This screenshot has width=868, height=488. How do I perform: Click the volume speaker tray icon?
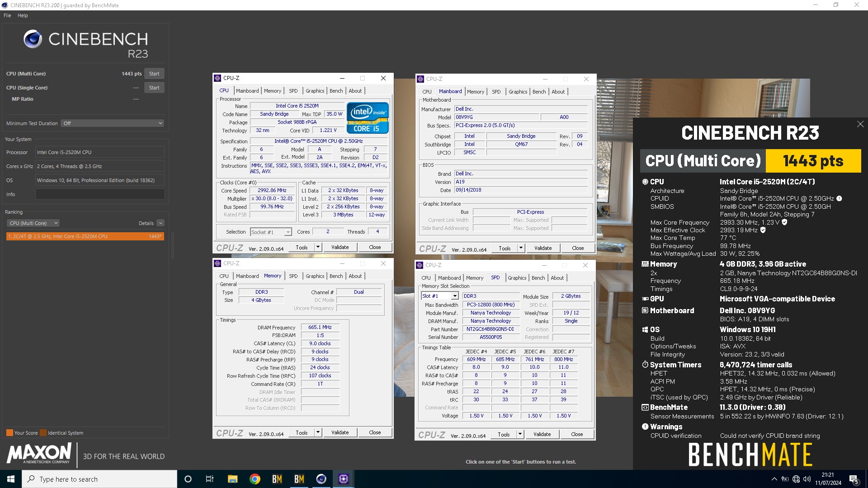[807, 479]
